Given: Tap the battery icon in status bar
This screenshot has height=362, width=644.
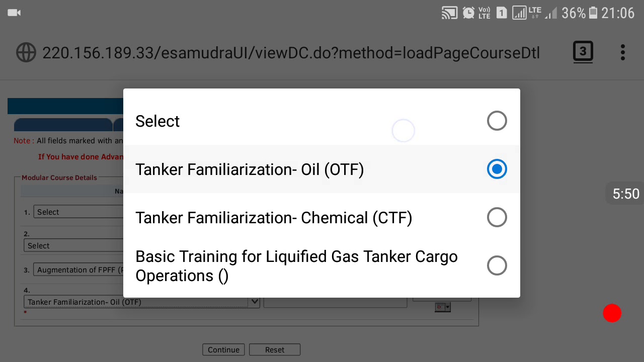Looking at the screenshot, I should 593,13.
